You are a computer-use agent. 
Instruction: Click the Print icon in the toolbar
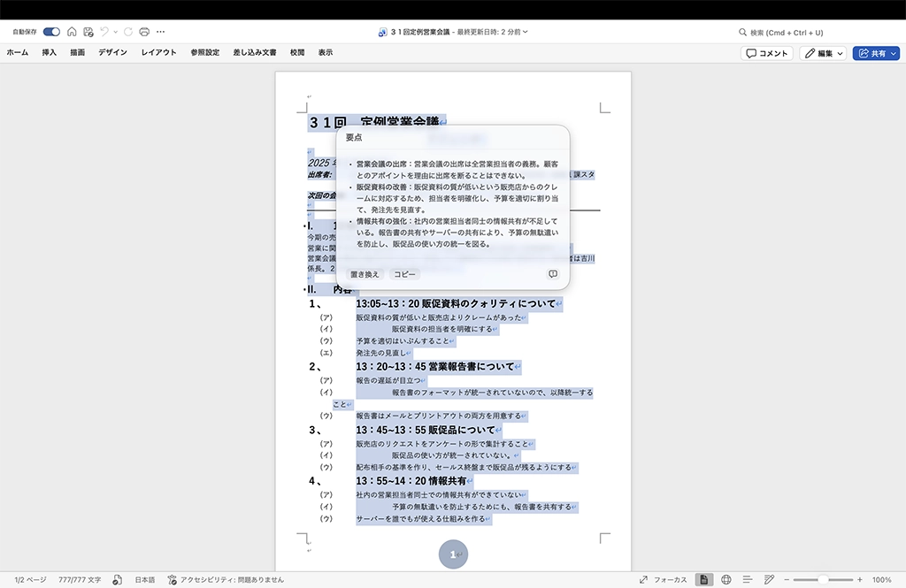pyautogui.click(x=144, y=32)
